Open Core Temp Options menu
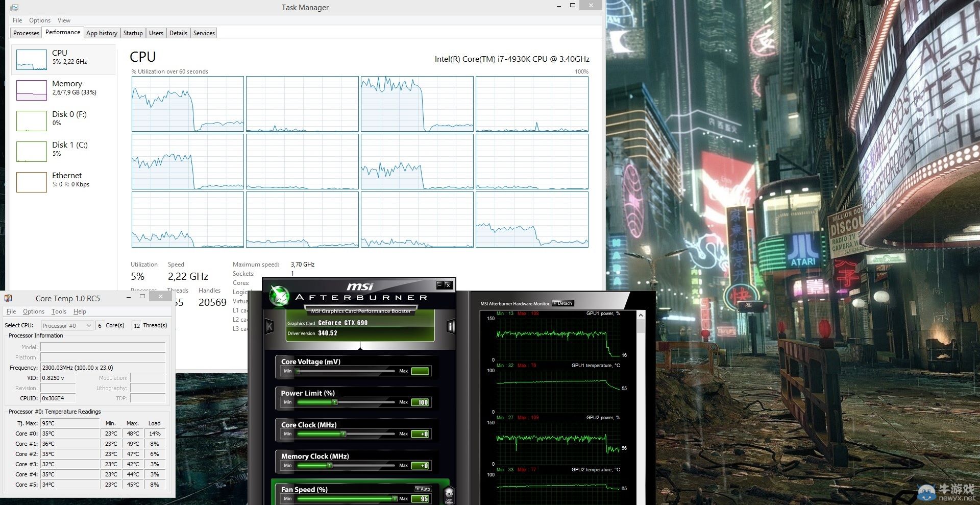This screenshot has width=980, height=505. tap(34, 311)
